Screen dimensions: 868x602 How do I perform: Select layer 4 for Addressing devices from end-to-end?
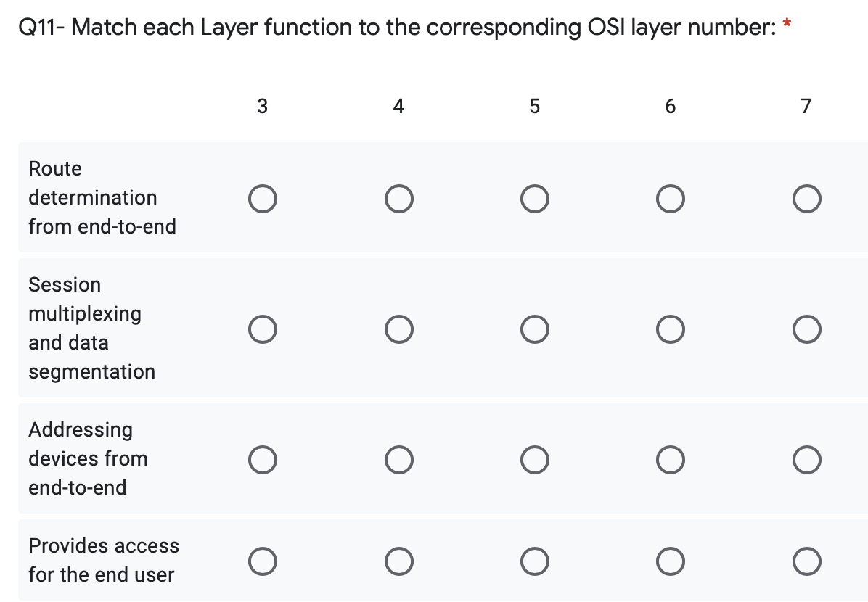[x=398, y=459]
